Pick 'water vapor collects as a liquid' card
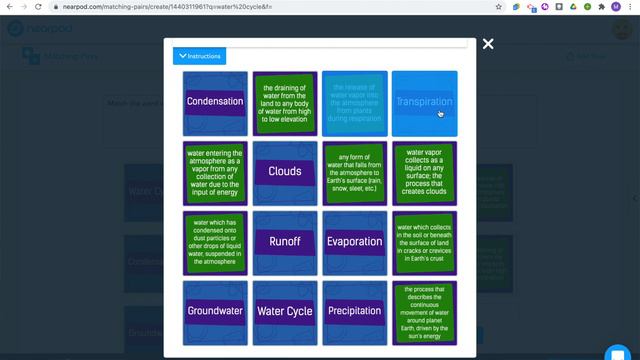The width and height of the screenshot is (640, 360). pos(424,173)
